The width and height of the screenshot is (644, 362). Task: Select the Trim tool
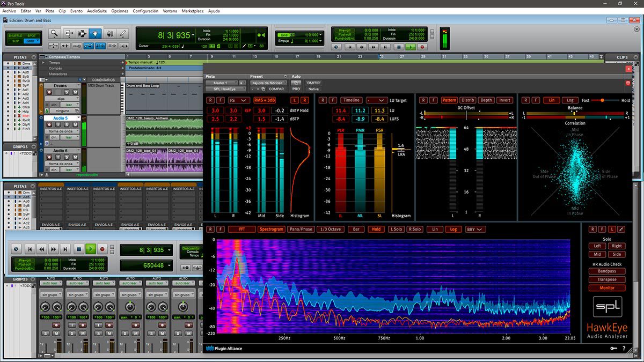coord(69,33)
